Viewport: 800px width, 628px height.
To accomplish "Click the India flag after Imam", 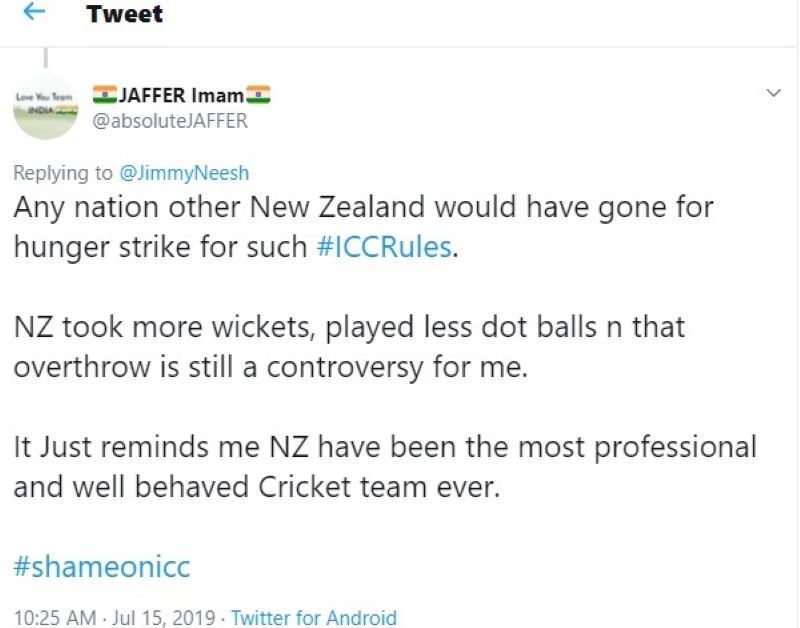I will [259, 96].
